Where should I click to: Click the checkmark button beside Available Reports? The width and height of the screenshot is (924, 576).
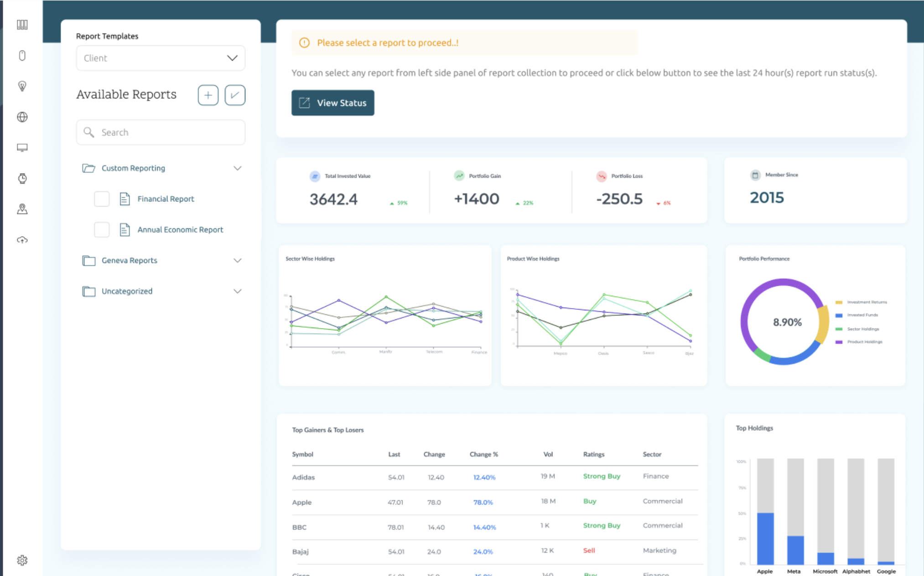click(x=235, y=95)
